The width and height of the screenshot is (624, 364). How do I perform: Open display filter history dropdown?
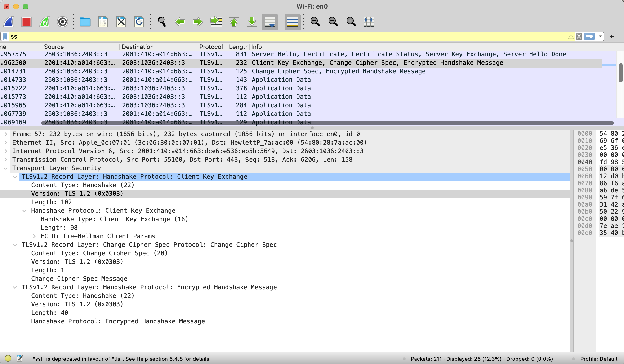(600, 37)
